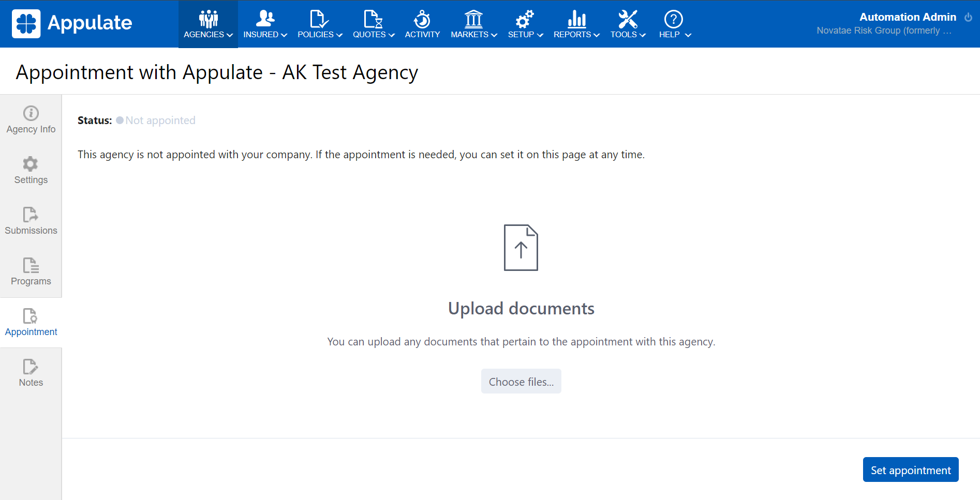Switch to the Agency Info tab

(31, 120)
